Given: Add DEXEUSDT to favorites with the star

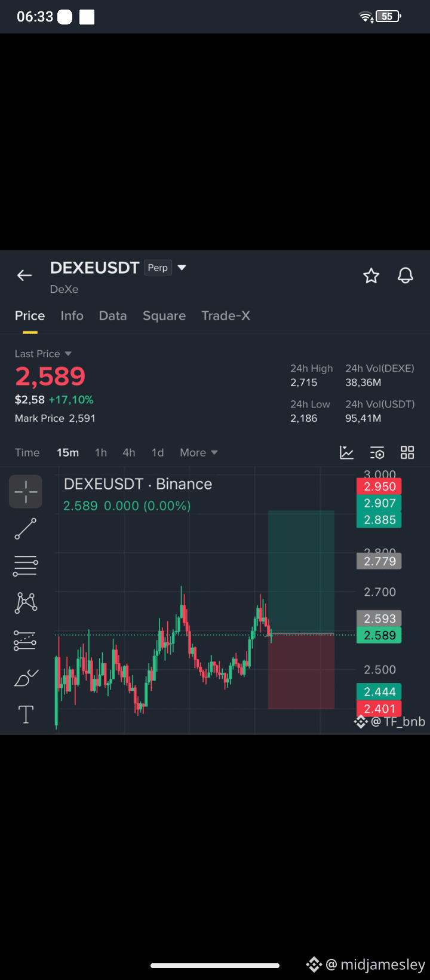Looking at the screenshot, I should pos(371,275).
